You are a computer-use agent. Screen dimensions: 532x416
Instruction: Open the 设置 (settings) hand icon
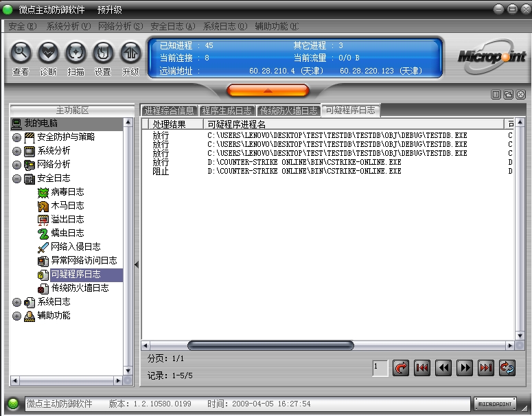[103, 53]
